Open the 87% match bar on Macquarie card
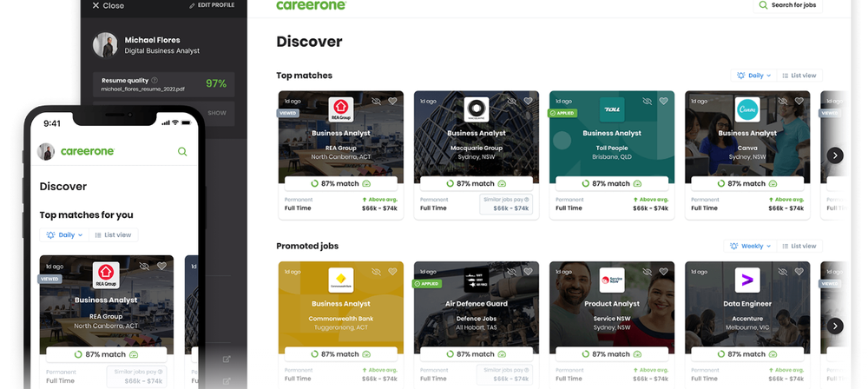The width and height of the screenshot is (868, 389). click(x=477, y=183)
